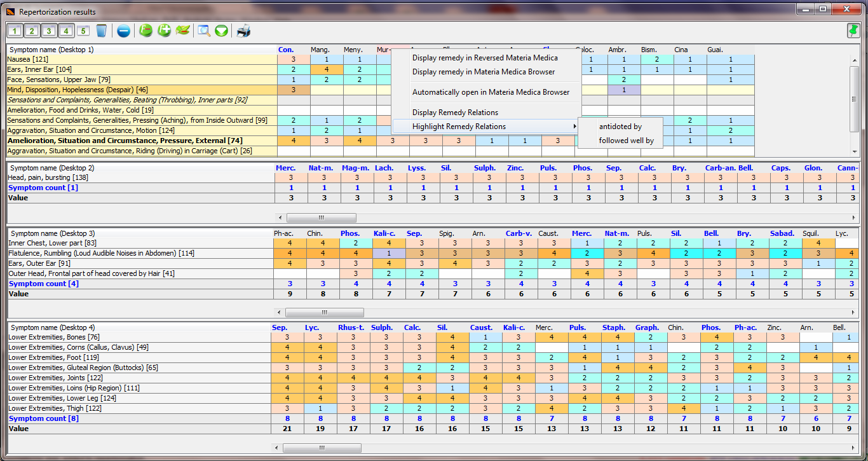Viewport: 868px width, 461px height.
Task: Click the printer icon
Action: pyautogui.click(x=243, y=31)
